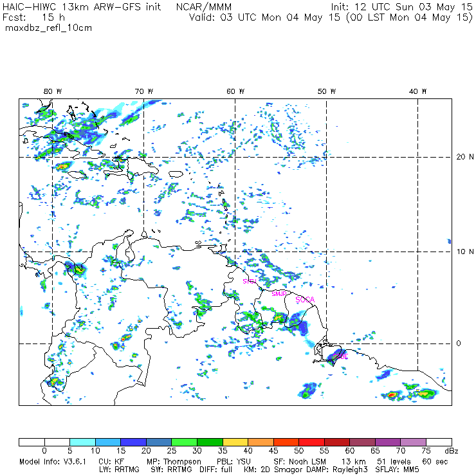Image resolution: width=476 pixels, height=476 pixels.
Task: Click the '60 sec' timestep text
Action: [435, 462]
